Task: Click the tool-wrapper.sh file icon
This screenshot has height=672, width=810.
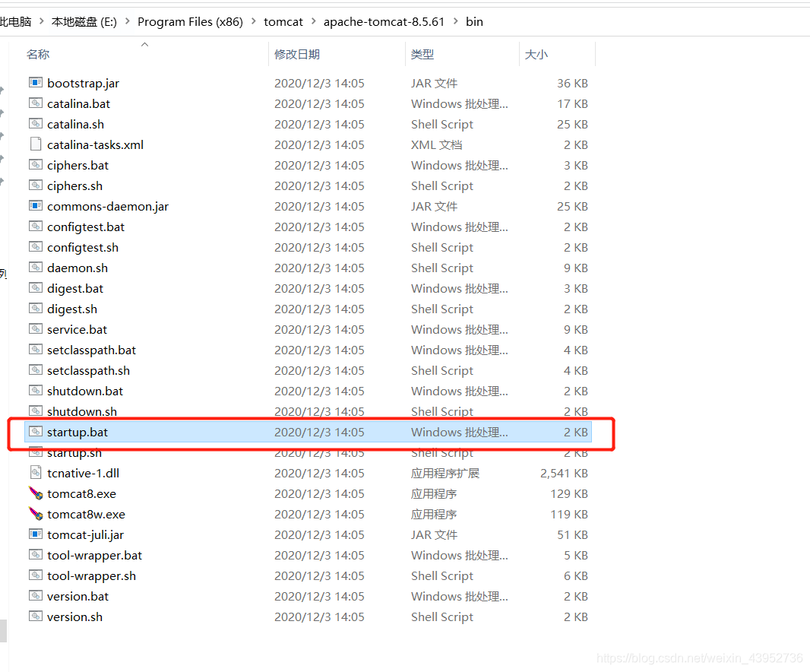Action: (x=36, y=575)
